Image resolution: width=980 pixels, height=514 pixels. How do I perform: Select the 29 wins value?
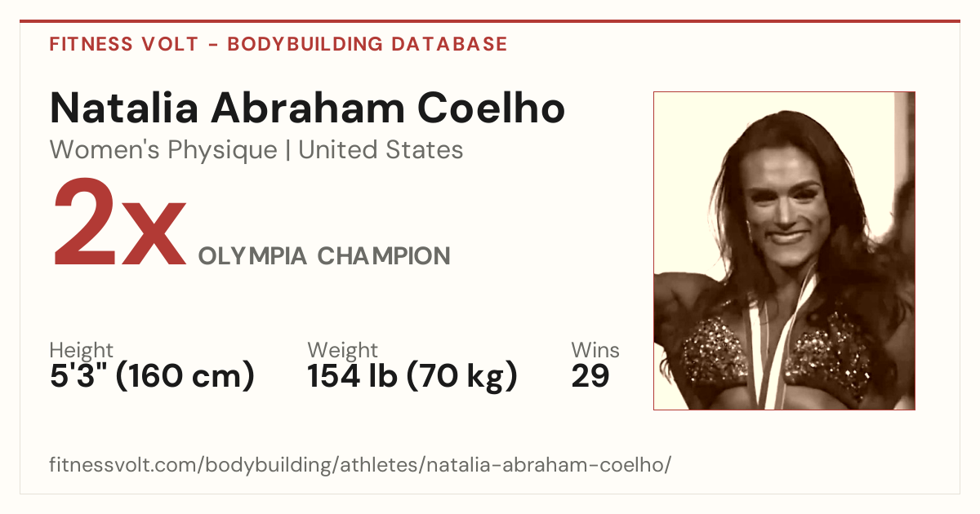coord(590,376)
